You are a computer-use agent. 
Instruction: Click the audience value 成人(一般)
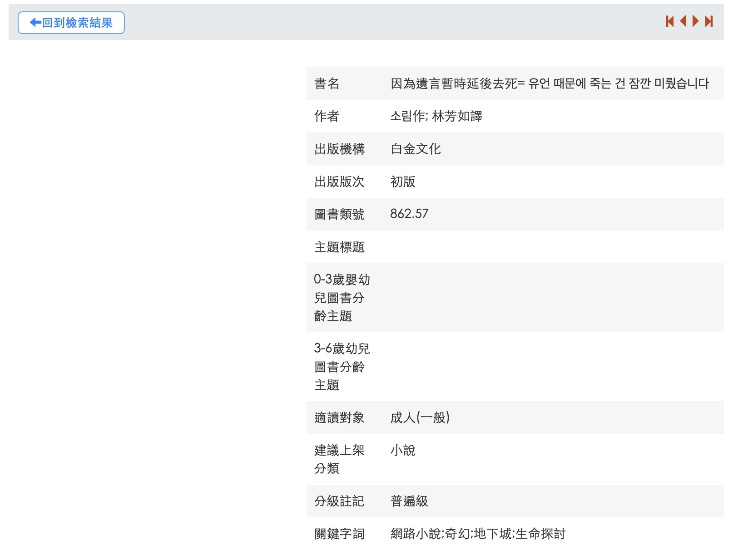pos(420,418)
